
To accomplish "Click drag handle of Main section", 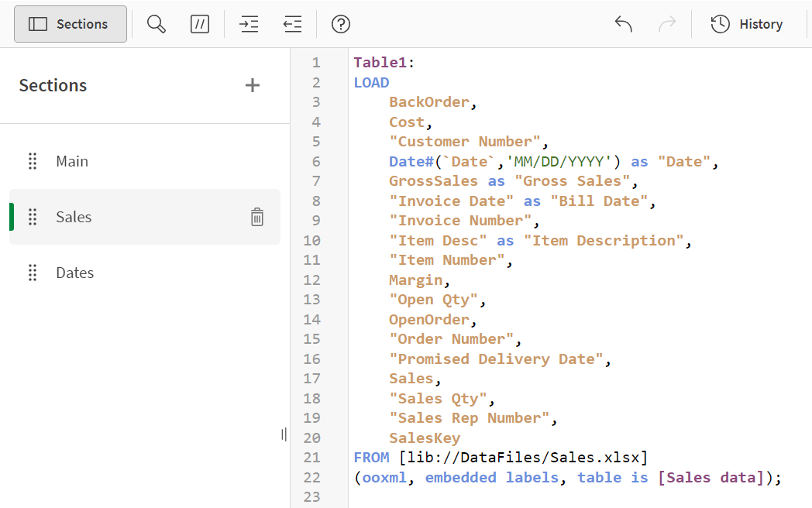I will point(32,161).
